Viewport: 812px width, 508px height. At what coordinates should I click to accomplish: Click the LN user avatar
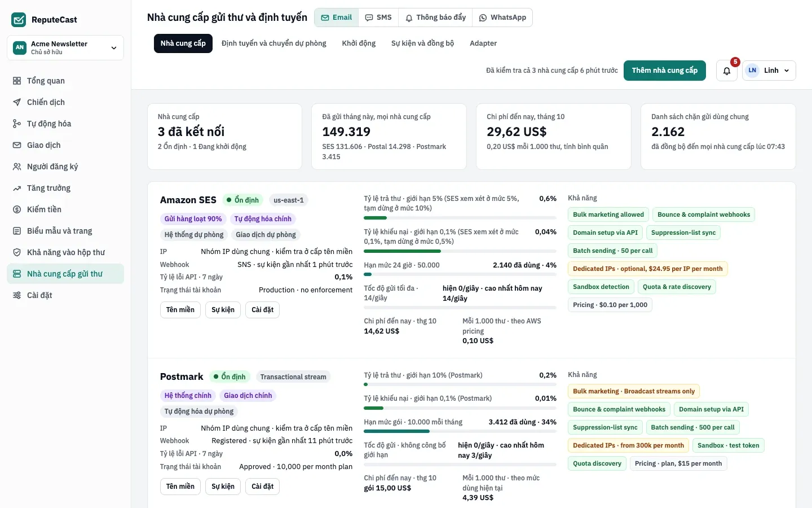(752, 71)
